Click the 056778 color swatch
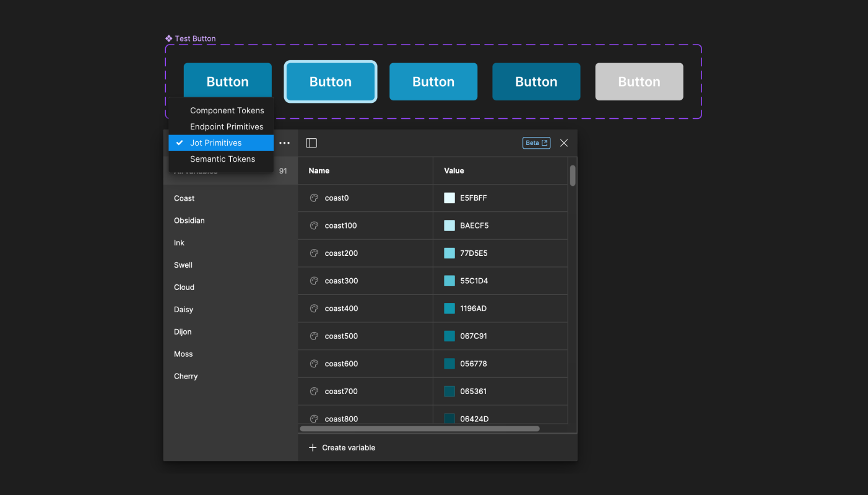This screenshot has height=495, width=868. click(449, 364)
